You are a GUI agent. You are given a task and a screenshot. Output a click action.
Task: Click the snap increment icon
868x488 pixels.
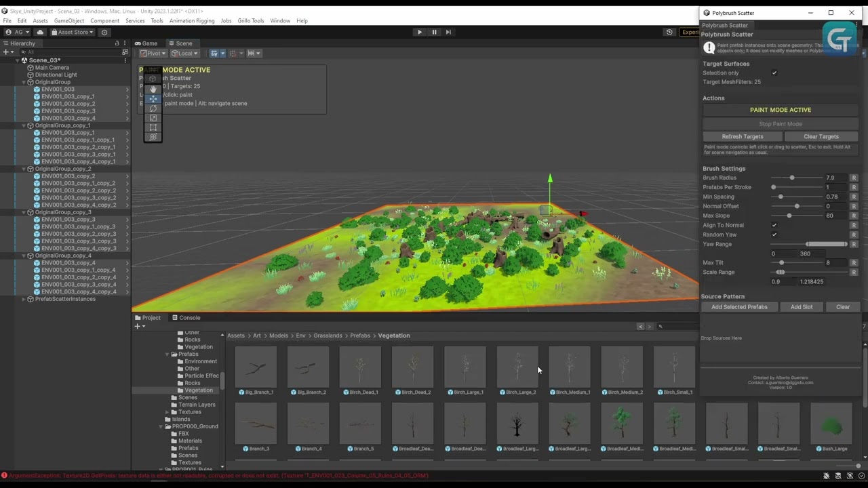click(x=252, y=53)
